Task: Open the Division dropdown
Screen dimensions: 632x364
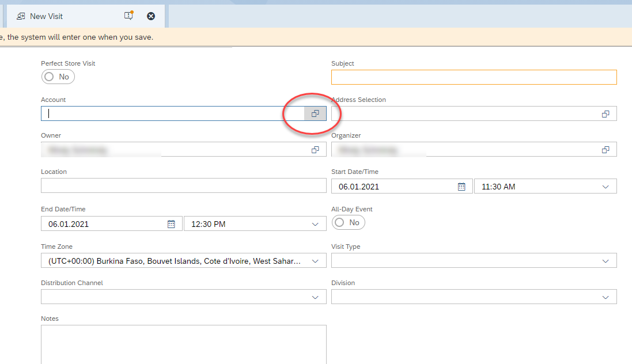Action: point(605,297)
